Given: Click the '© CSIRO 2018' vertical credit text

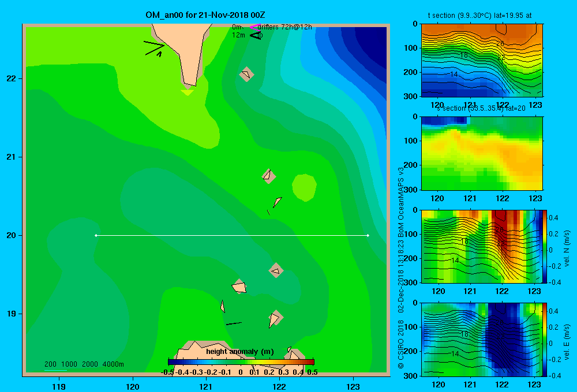Looking at the screenshot, I should [401, 344].
